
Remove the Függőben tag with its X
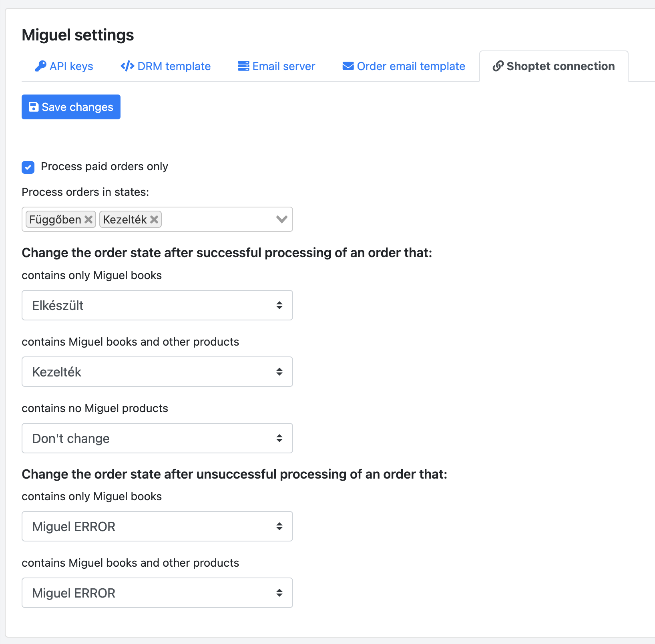tap(88, 219)
